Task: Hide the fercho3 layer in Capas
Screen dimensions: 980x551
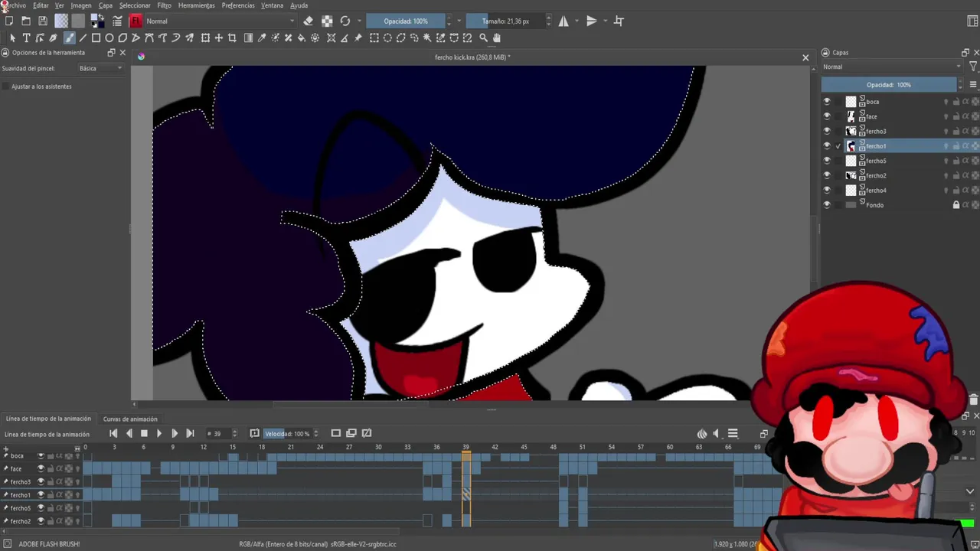Action: pyautogui.click(x=826, y=131)
